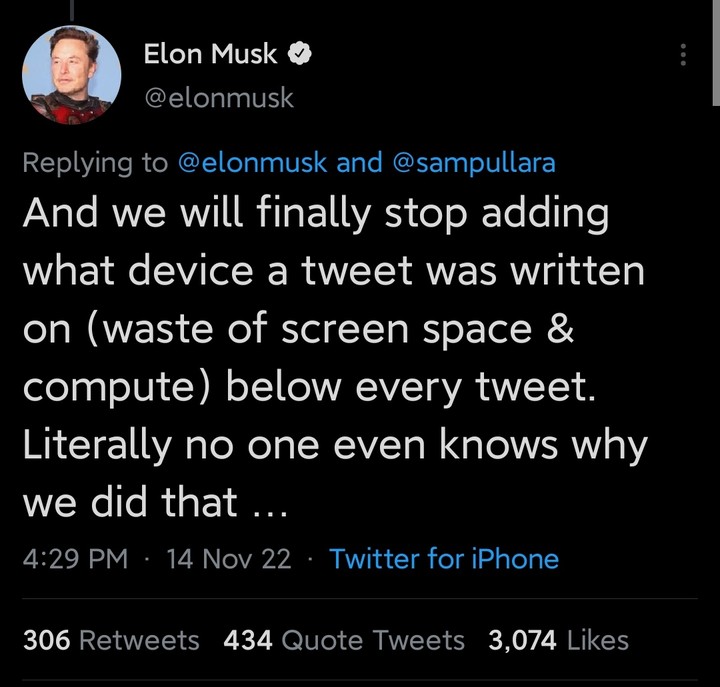Click the gray "Replying to" label
Screen dimensions: 720x687
click(96, 163)
